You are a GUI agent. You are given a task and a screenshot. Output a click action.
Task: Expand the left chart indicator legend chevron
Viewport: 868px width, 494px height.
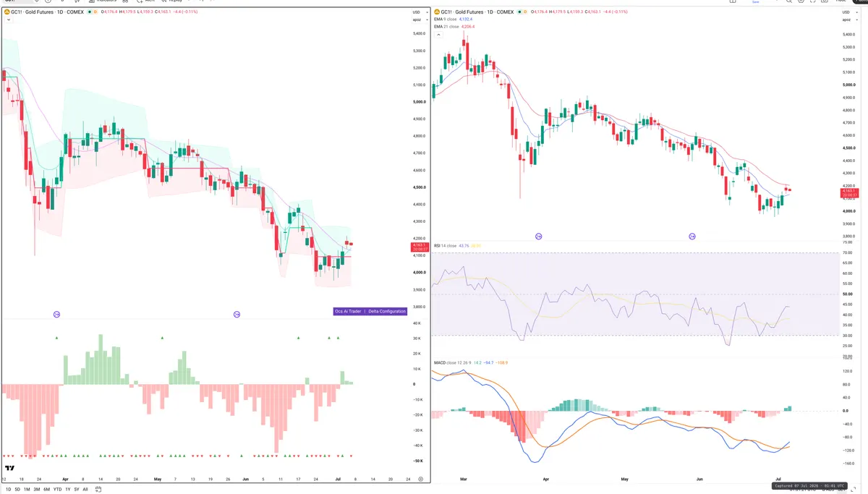[x=8, y=20]
